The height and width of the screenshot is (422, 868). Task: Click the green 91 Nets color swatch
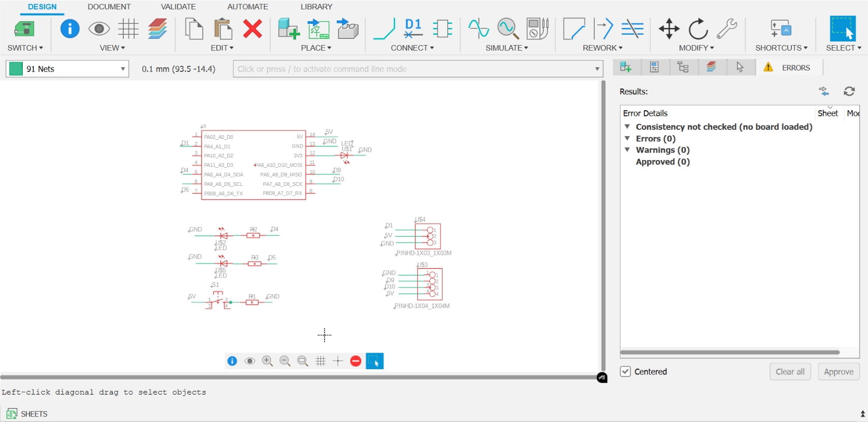point(16,69)
